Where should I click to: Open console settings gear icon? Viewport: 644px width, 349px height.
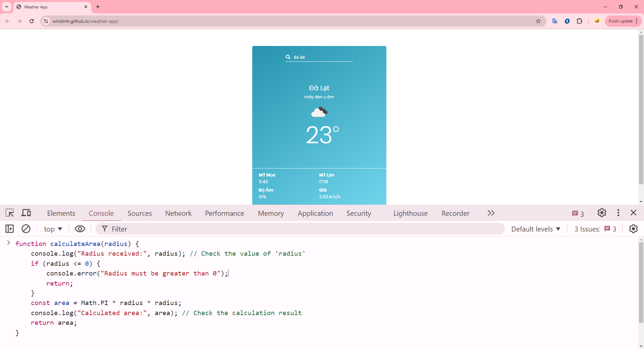(x=633, y=229)
